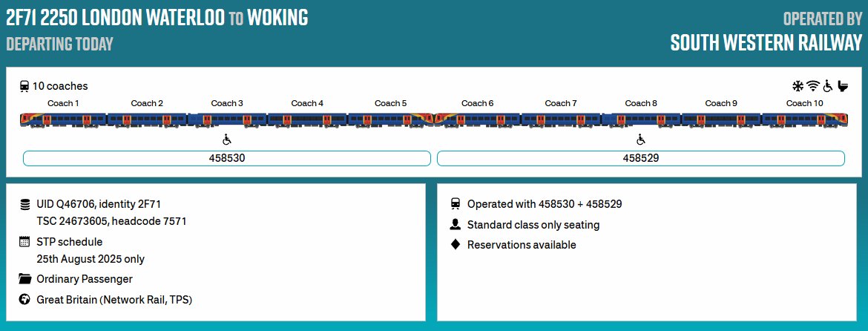Image resolution: width=868 pixels, height=331 pixels.
Task: Click the Coach 10 carriage image
Action: tap(805, 119)
